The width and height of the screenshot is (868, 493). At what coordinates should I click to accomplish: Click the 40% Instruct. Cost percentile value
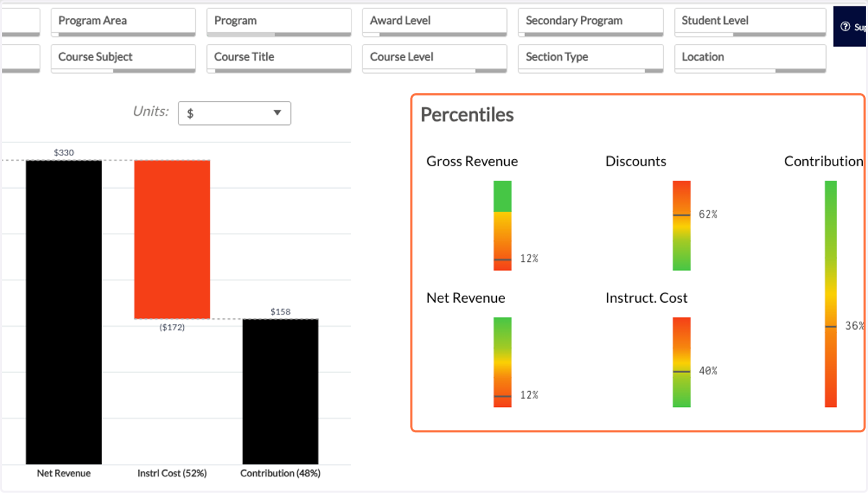point(708,371)
